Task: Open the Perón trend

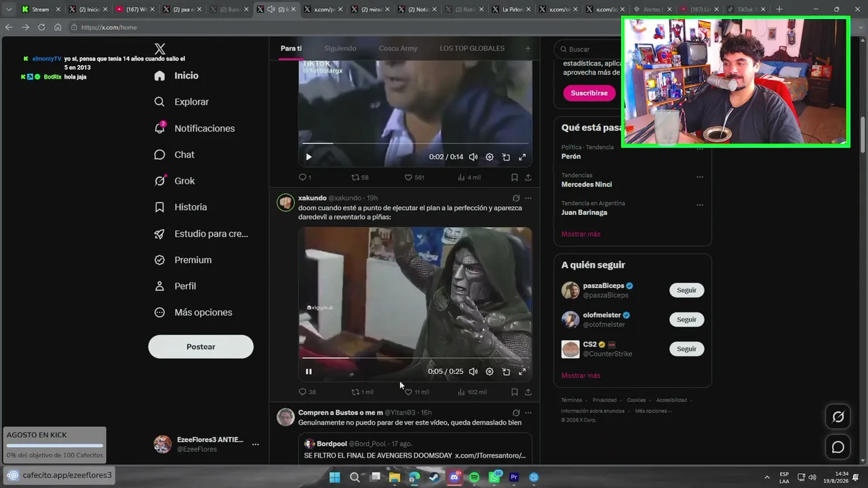Action: [x=571, y=157]
